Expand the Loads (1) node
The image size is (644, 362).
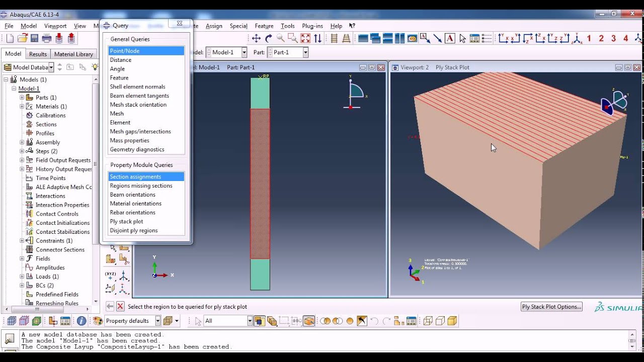(x=22, y=277)
